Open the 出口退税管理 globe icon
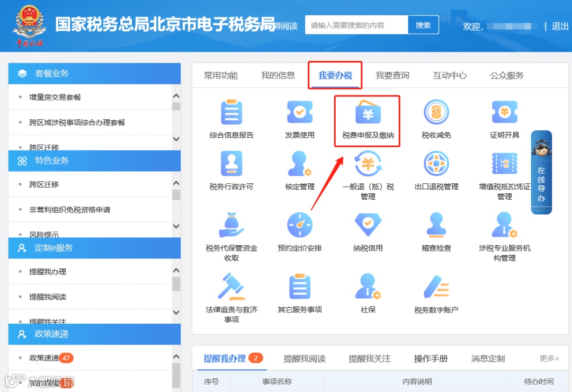 436,164
